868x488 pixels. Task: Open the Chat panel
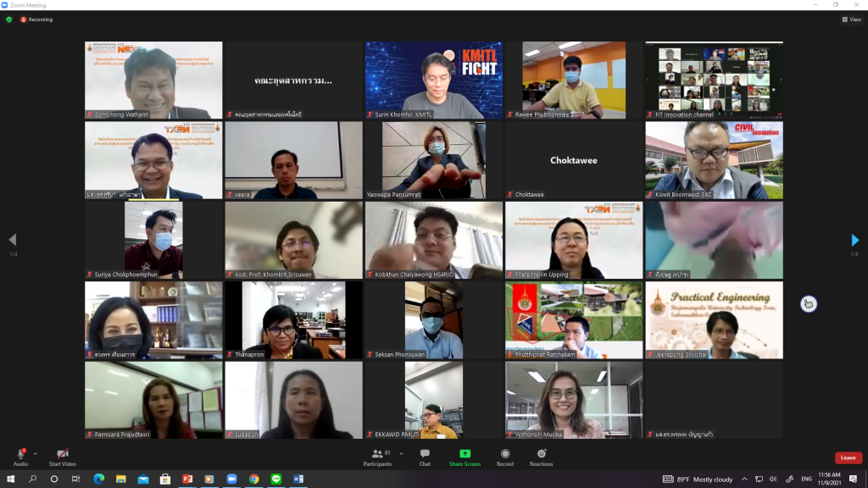[x=425, y=456]
